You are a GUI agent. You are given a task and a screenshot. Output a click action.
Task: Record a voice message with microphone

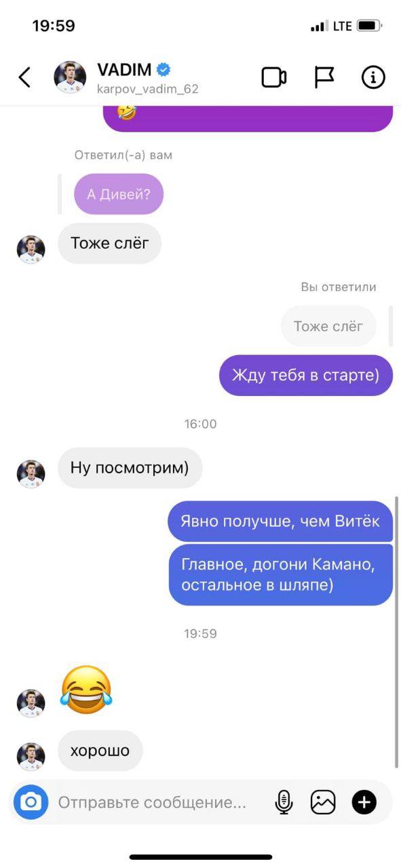click(284, 802)
